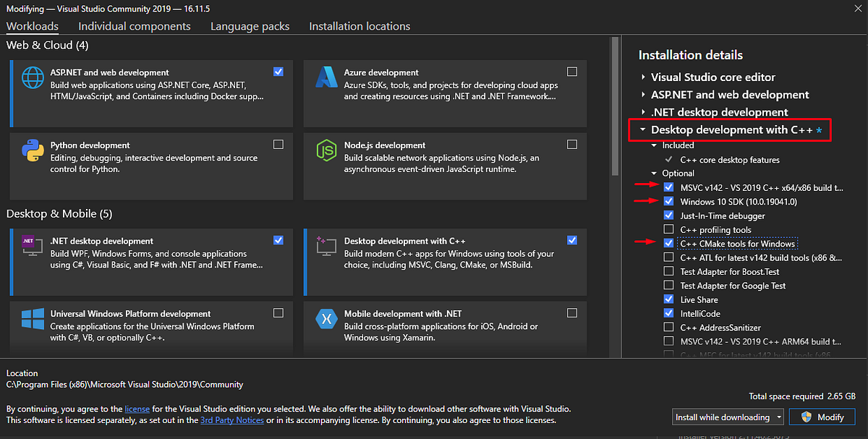Click the Total space required 2.65 GB text

pyautogui.click(x=802, y=396)
